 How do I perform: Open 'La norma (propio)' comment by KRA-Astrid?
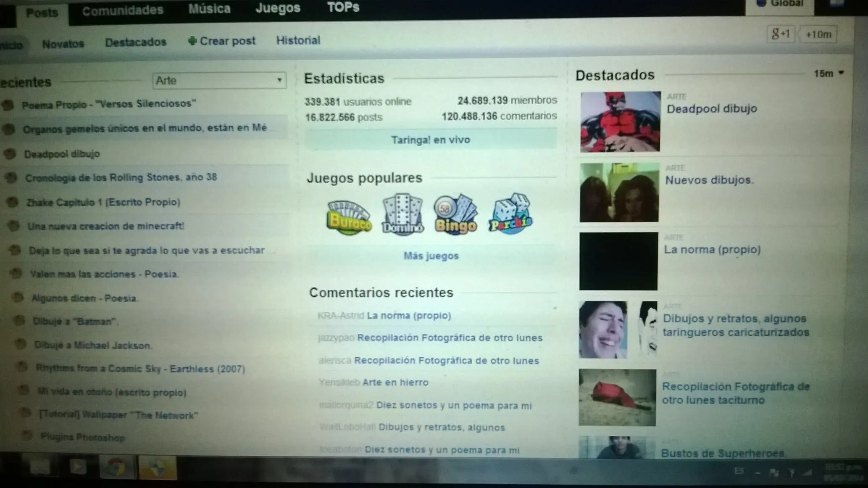[x=409, y=315]
